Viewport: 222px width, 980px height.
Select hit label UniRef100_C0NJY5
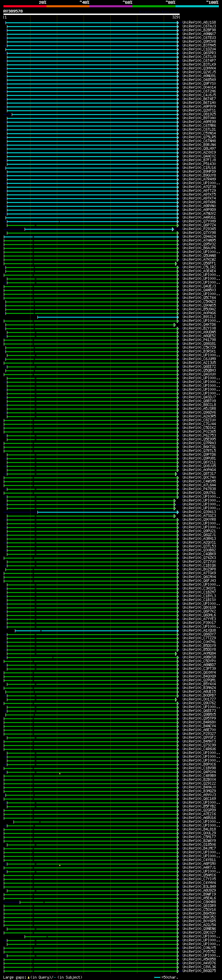(x=199, y=948)
